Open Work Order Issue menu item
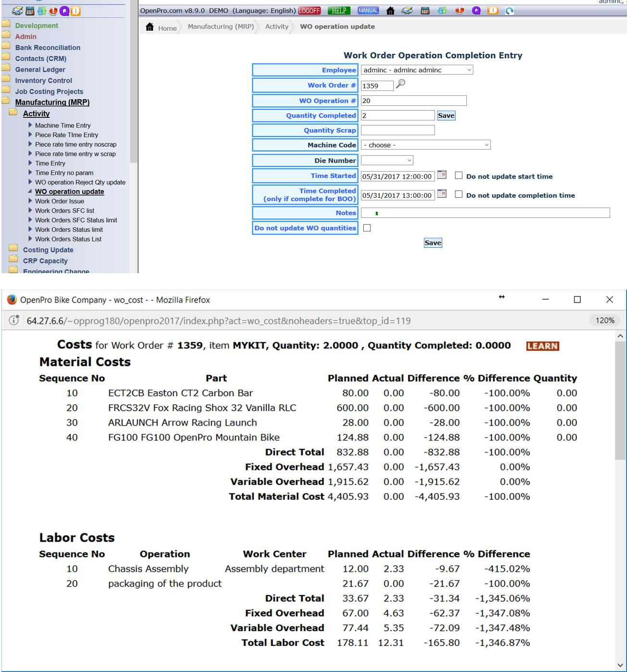Viewport: 627px width, 672px height. click(x=59, y=201)
